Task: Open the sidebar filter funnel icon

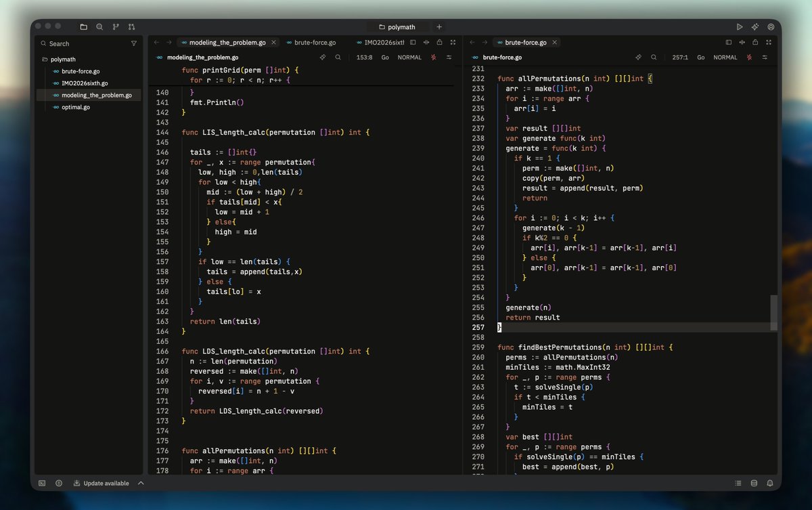Action: 133,43
